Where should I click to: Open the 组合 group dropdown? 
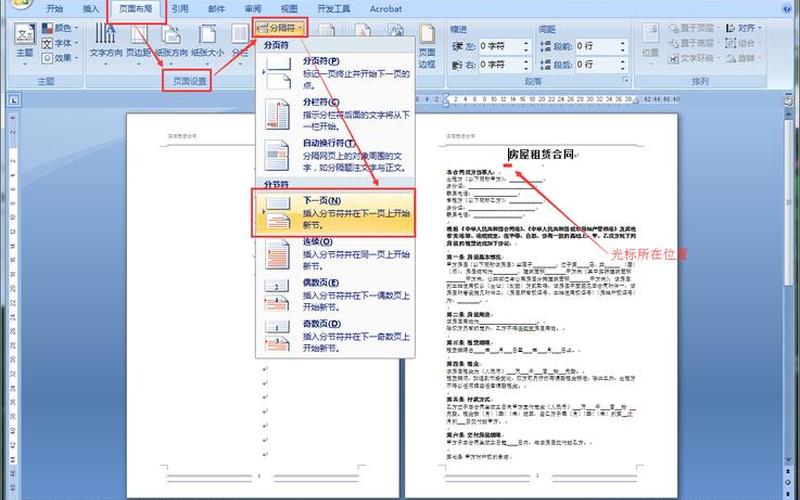coord(742,43)
